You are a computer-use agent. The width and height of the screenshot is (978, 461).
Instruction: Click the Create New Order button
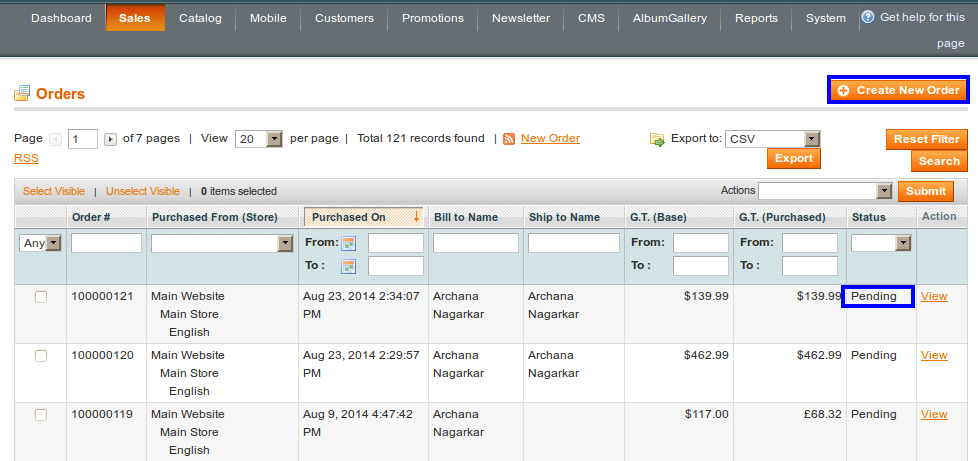pos(898,90)
